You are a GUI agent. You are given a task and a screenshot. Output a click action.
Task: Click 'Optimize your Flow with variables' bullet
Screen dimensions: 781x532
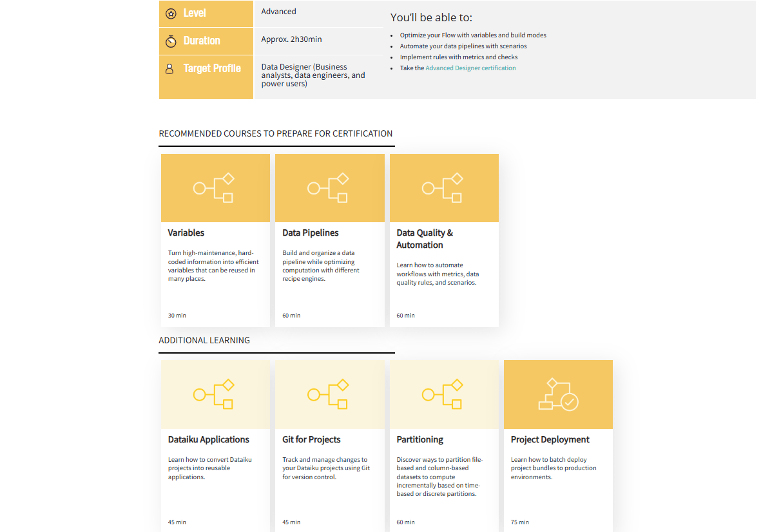pyautogui.click(x=473, y=35)
